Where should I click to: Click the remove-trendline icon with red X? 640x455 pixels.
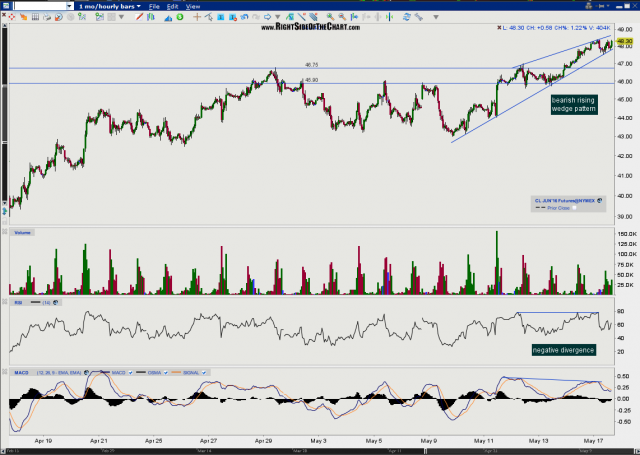click(x=302, y=17)
